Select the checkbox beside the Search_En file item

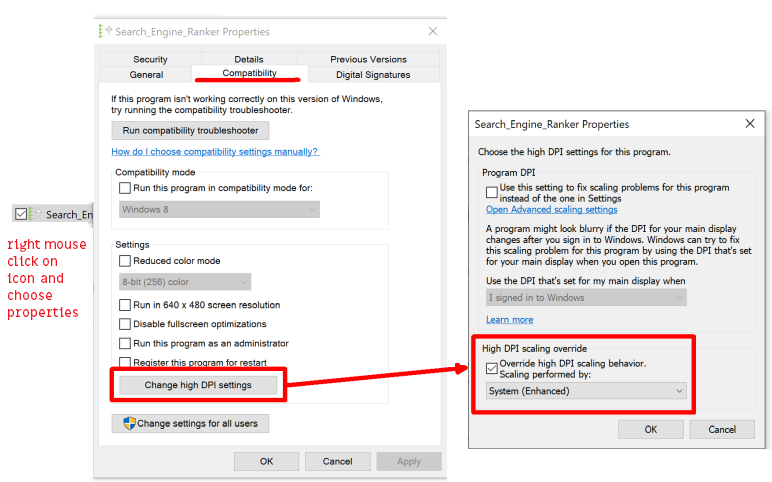coord(21,214)
